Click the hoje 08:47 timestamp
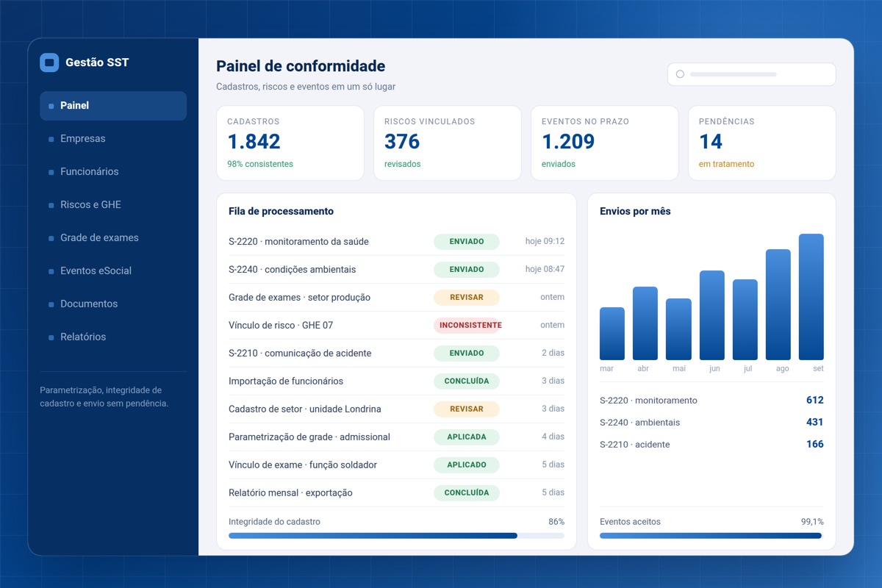 (545, 269)
